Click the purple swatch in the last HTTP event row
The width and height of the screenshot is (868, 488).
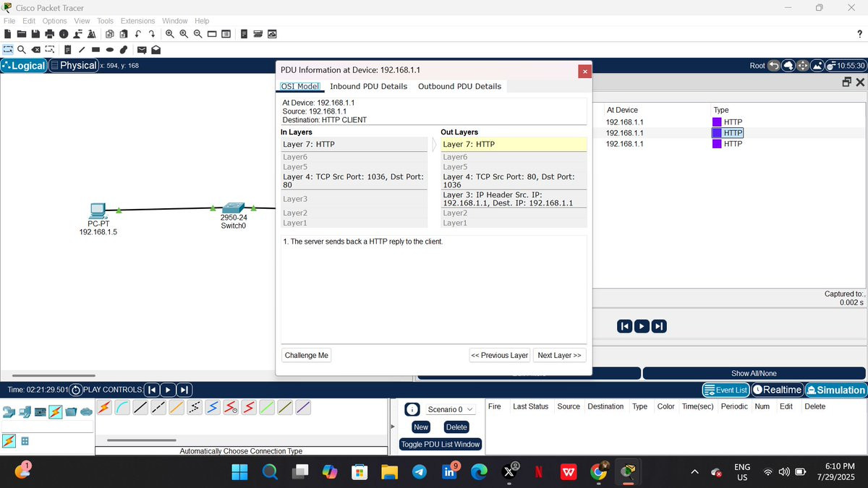717,144
